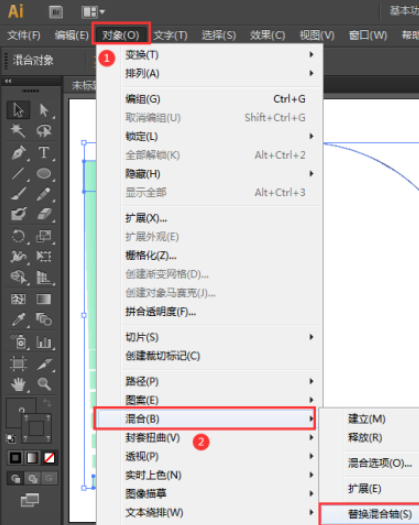Select the Scale tool
419x525 pixels.
tap(44, 236)
